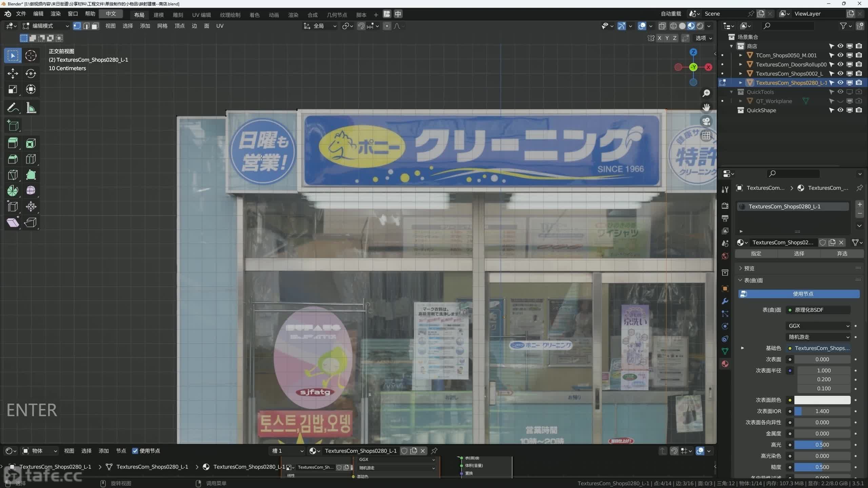The image size is (868, 488).
Task: Open the GGX distribution dropdown in properties
Action: click(819, 326)
